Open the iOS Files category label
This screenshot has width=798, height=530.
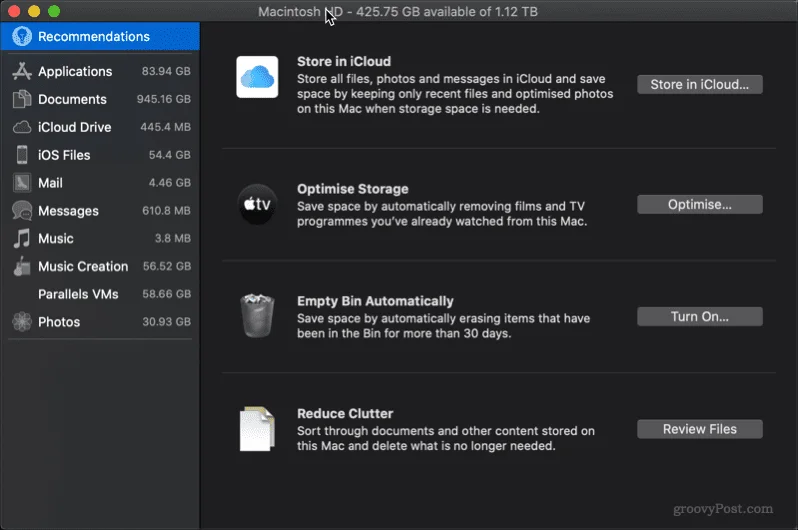click(64, 155)
